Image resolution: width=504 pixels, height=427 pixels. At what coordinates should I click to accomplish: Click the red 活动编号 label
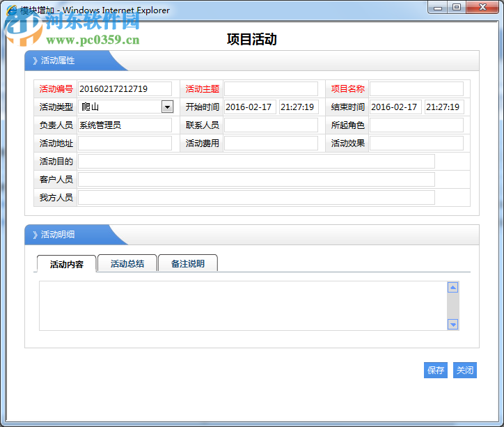56,88
